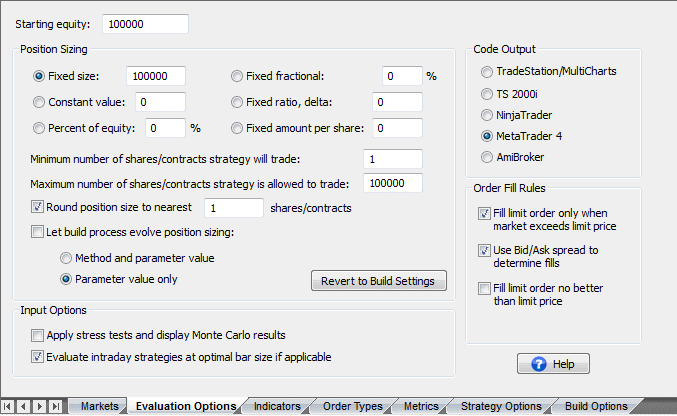Toggle Round position size to nearest checkbox
The height and width of the screenshot is (416, 677).
[x=38, y=207]
